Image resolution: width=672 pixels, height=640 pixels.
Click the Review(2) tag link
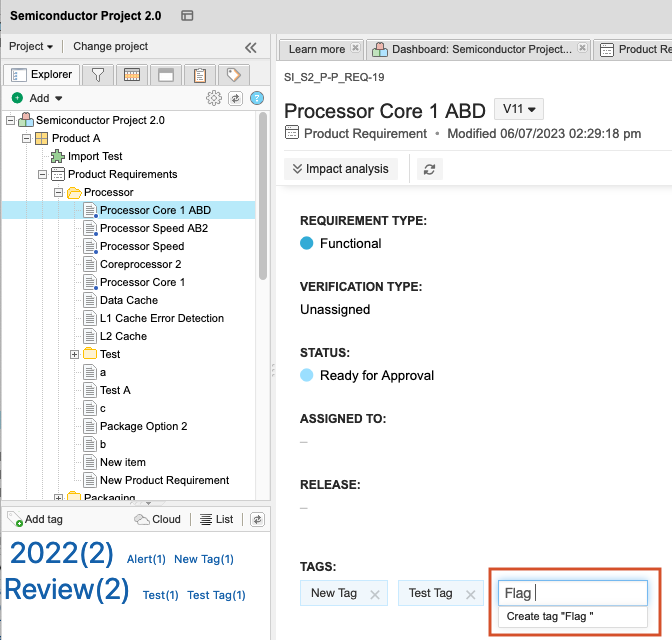point(67,589)
